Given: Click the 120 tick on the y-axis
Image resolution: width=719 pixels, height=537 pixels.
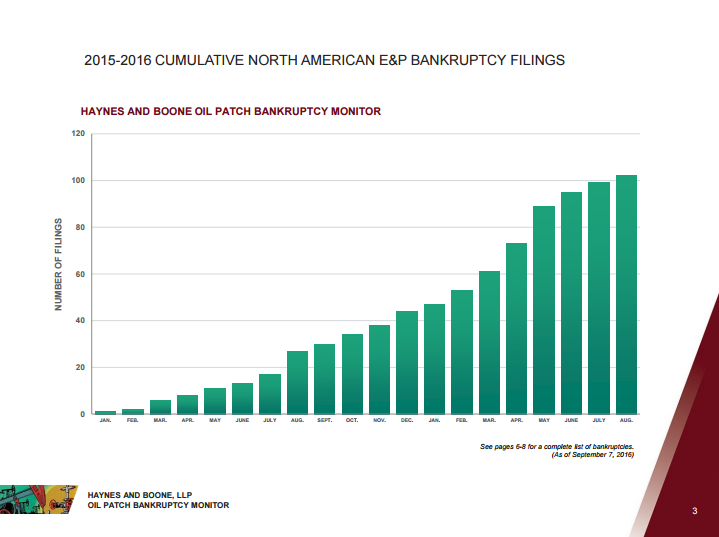Looking at the screenshot, I should [78, 134].
